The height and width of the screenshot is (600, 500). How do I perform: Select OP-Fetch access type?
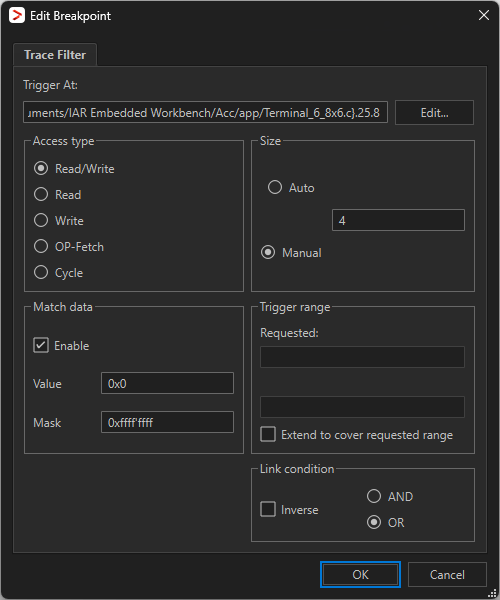(x=69, y=247)
